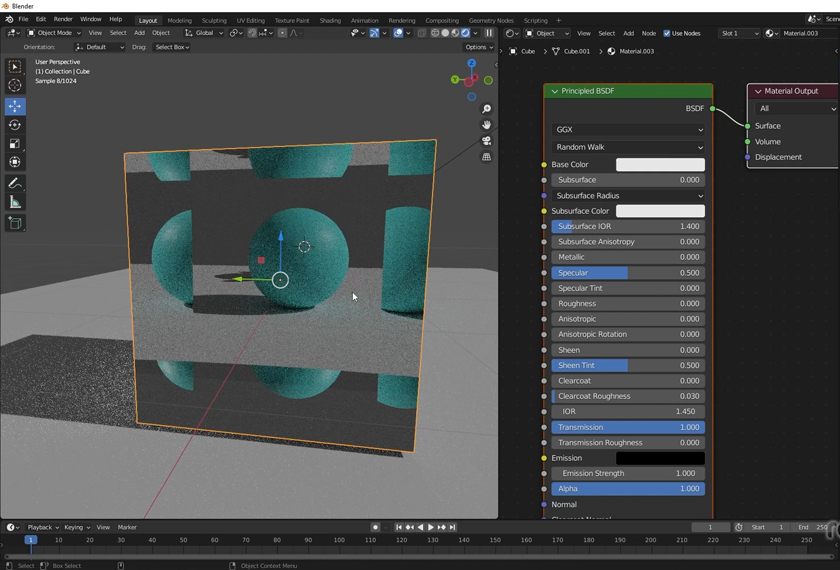This screenshot has height=570, width=840.
Task: Toggle camera view with the camera icon
Action: tap(487, 141)
